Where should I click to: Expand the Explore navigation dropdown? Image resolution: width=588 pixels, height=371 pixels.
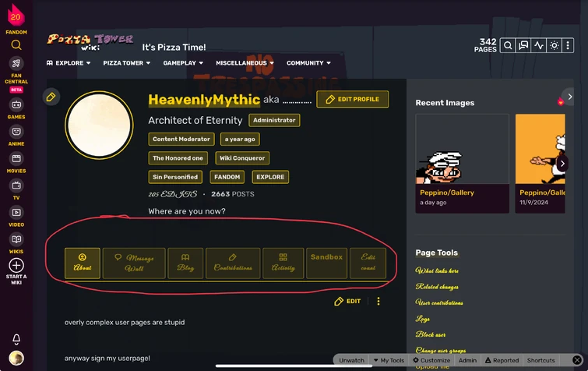point(69,63)
